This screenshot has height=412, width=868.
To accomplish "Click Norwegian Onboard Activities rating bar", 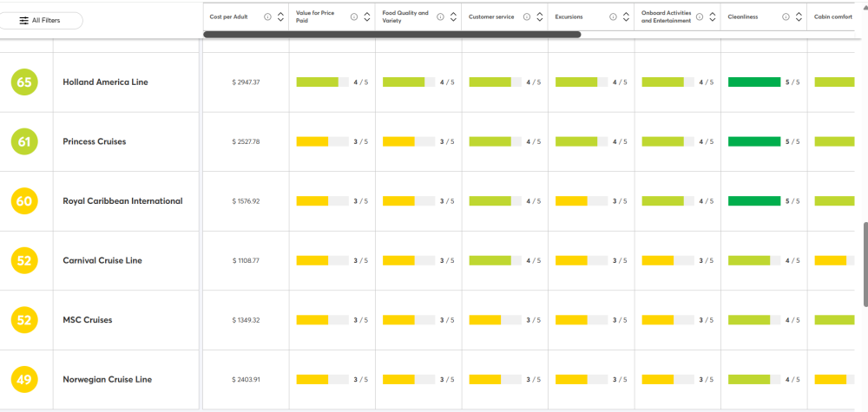I will (667, 380).
